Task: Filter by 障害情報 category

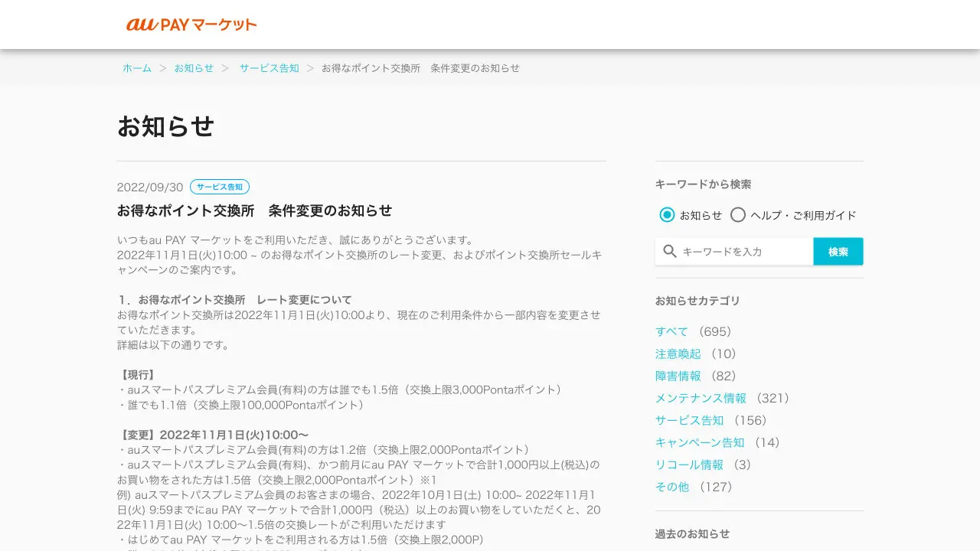Action: click(x=678, y=376)
